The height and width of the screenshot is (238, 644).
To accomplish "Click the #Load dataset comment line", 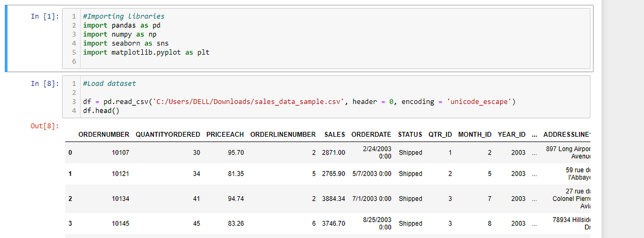I will (x=109, y=84).
